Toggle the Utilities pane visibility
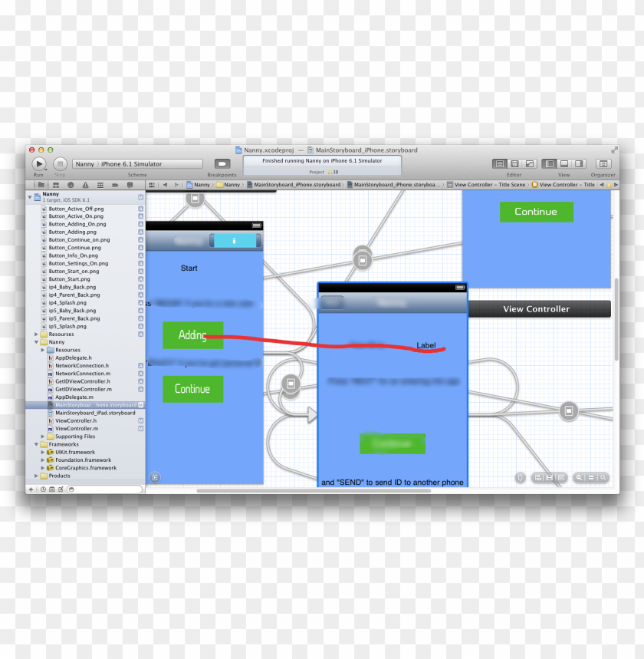The height and width of the screenshot is (659, 644). (x=579, y=163)
